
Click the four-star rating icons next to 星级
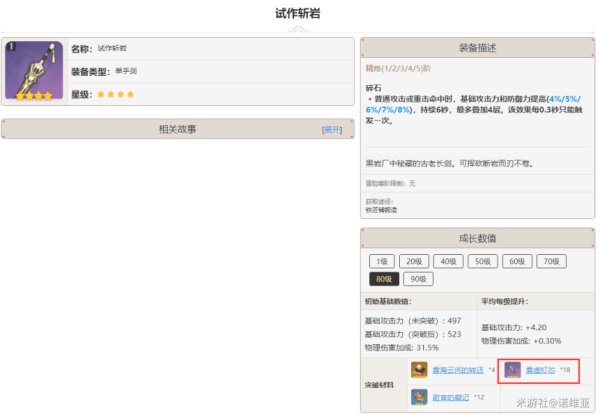tap(116, 94)
